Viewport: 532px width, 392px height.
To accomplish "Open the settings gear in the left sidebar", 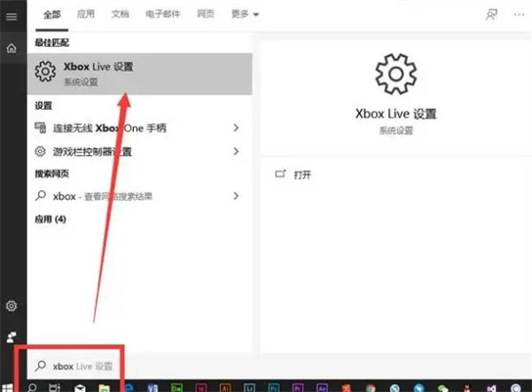I will (x=12, y=306).
